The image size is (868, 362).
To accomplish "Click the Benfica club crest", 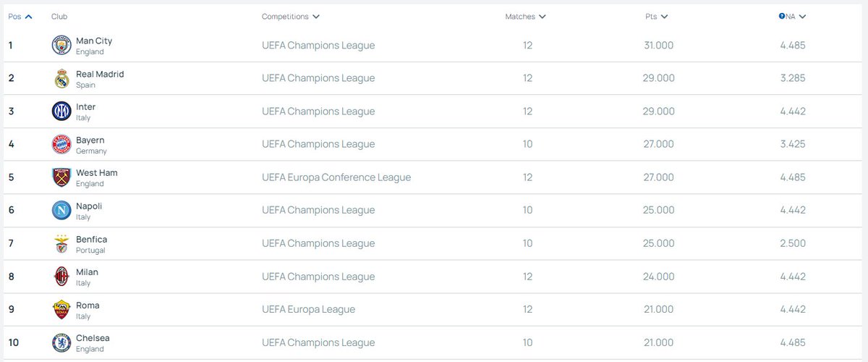I will (61, 244).
